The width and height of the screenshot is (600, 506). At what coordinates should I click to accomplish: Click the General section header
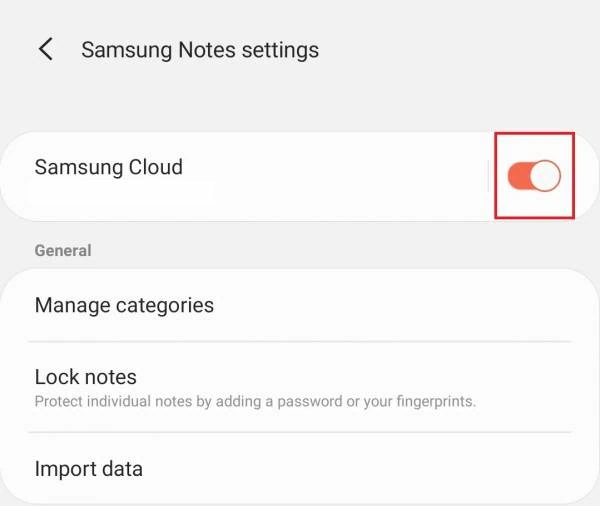(x=63, y=251)
